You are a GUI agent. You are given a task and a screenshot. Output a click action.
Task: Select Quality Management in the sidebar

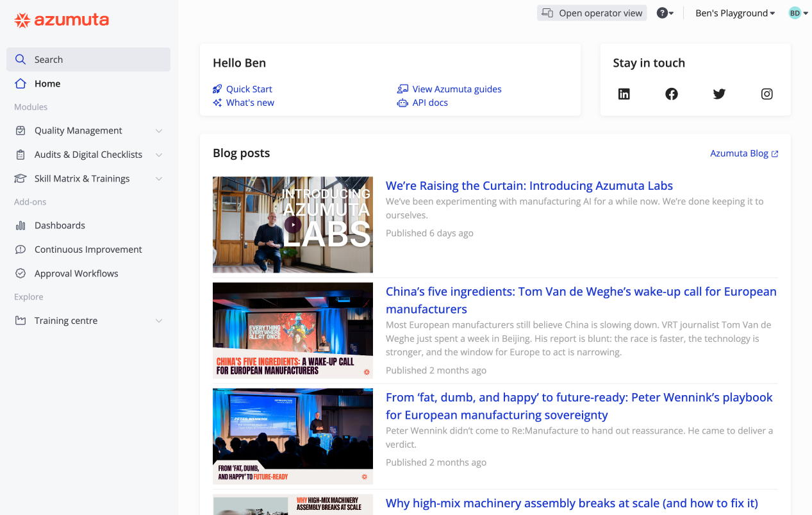click(x=88, y=131)
